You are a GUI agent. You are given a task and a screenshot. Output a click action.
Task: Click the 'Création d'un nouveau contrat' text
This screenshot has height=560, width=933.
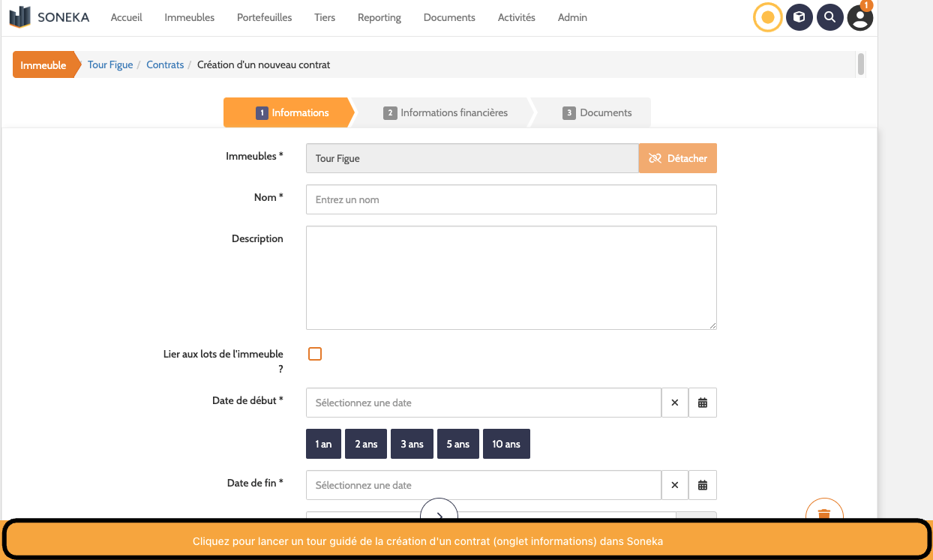pos(264,65)
